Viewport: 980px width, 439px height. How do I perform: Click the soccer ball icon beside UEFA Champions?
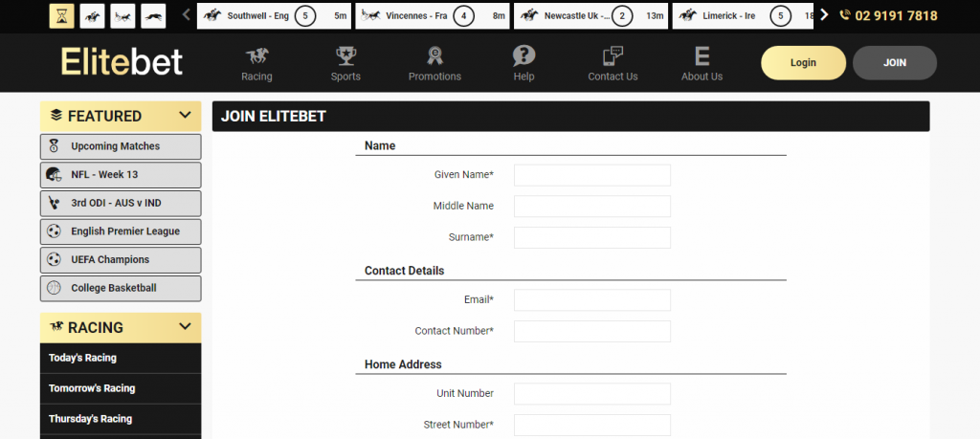pos(54,260)
